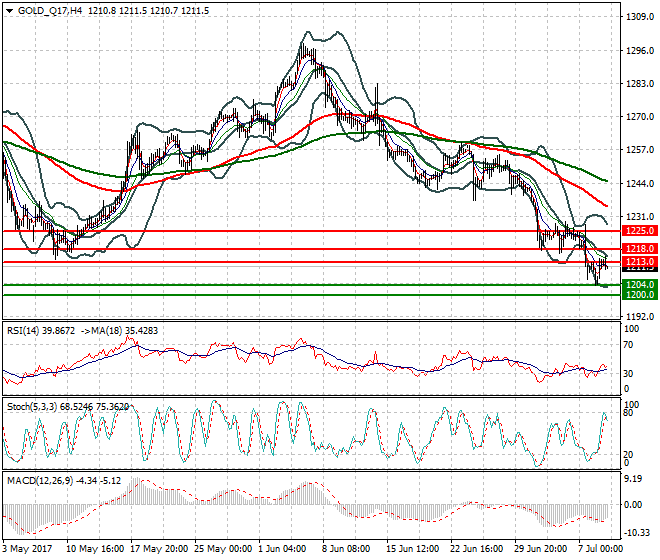Click the 1309.0 price axis label

tap(640, 17)
